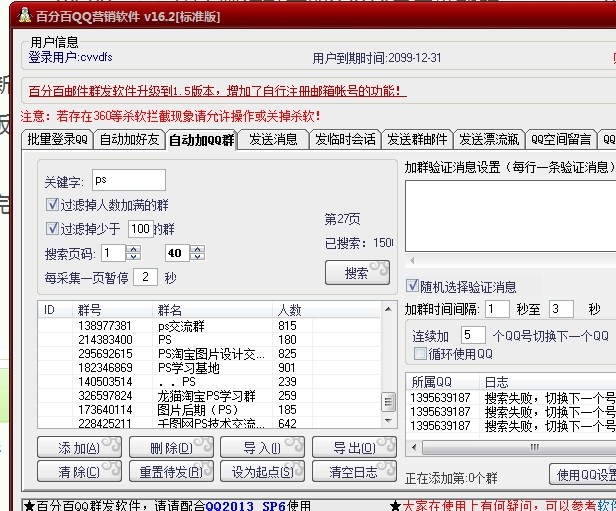
Task: Toggle the 过滤掉少于 checkbox
Action: pyautogui.click(x=52, y=229)
